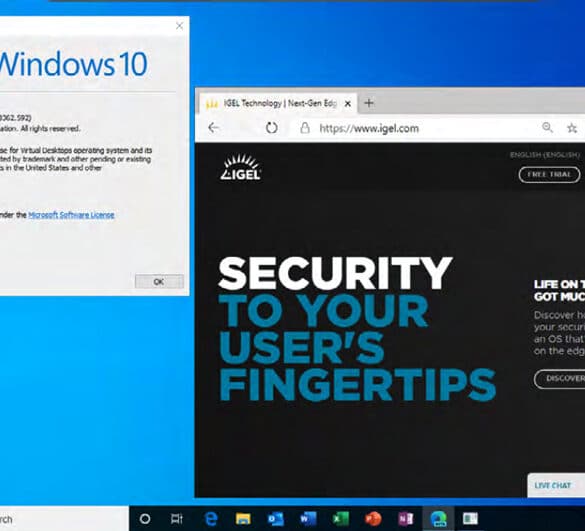Launch Excel from the taskbar

pos(341,519)
